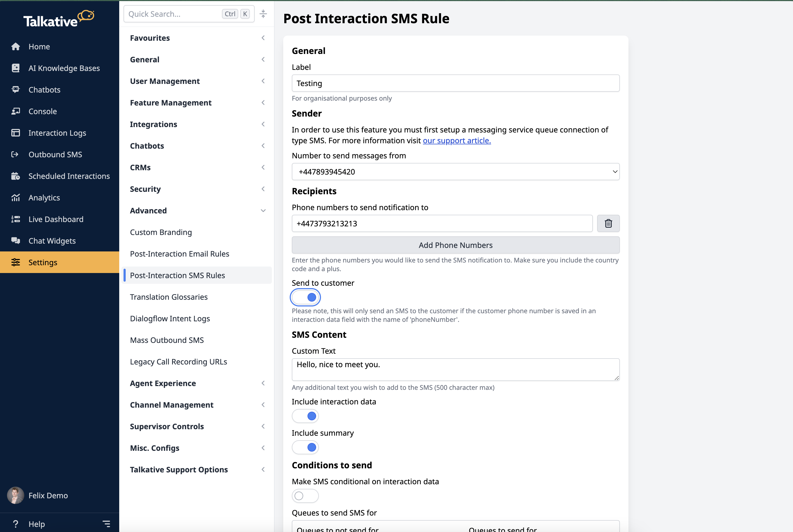Viewport: 793px width, 532px height.
Task: Open our support article link
Action: tap(457, 141)
